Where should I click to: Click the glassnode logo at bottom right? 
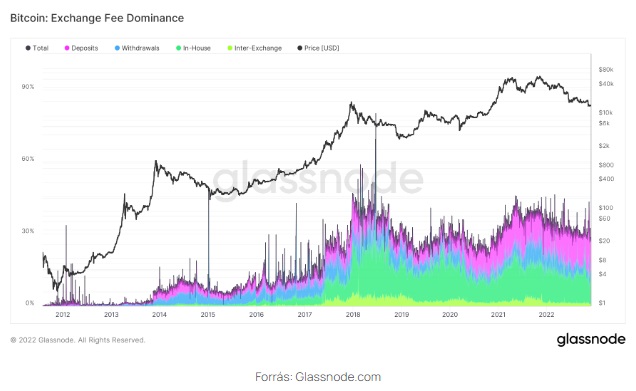591,339
